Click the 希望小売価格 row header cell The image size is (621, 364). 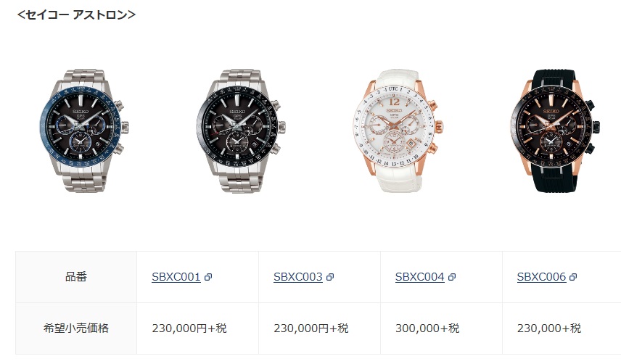76,328
